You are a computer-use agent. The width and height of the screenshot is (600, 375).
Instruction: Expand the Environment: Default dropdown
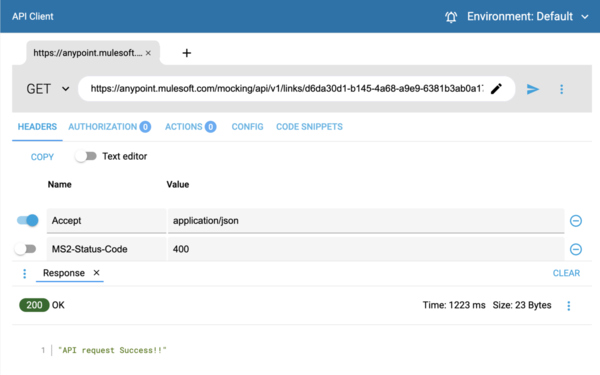528,16
